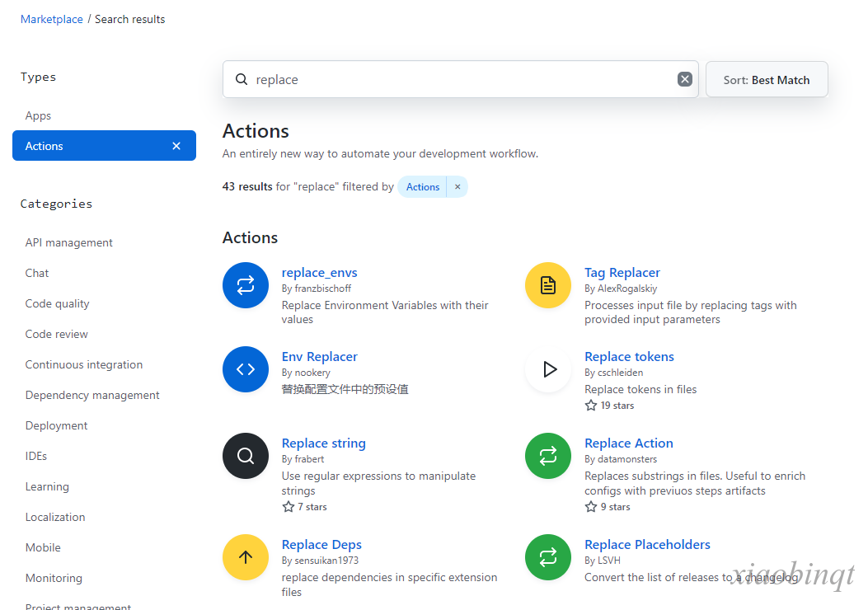Open the replace_envs action link
868x610 pixels.
(319, 272)
